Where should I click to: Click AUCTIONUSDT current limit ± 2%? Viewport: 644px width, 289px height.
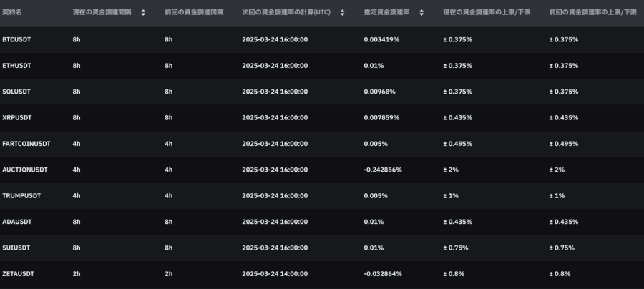point(451,170)
